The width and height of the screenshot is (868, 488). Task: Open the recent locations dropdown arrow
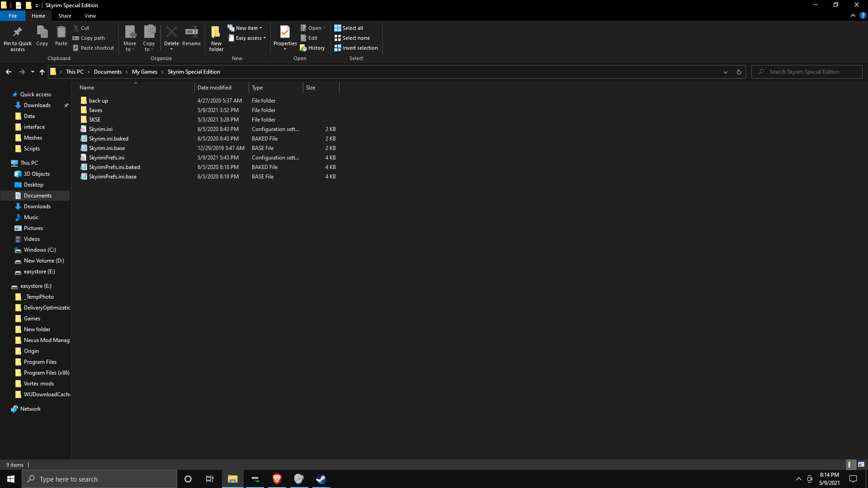(x=33, y=72)
